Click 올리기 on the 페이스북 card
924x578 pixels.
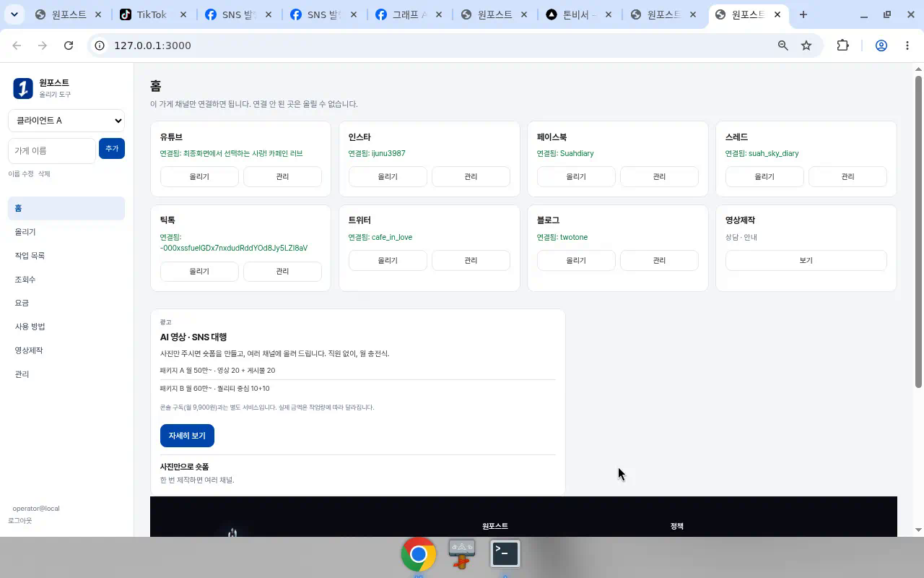point(576,176)
